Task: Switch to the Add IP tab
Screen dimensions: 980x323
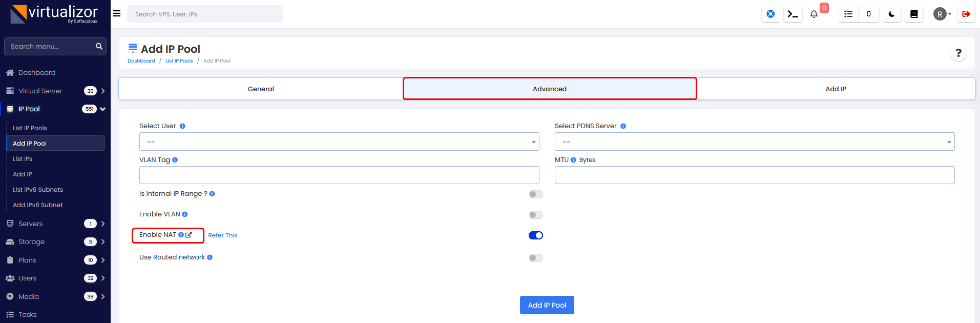Action: coord(836,89)
